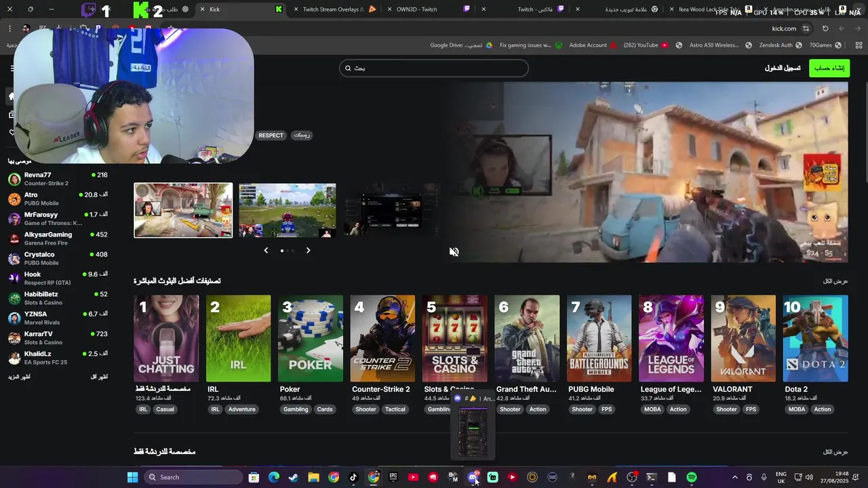
Task: Open the Slots & Casino category card
Action: 454,338
